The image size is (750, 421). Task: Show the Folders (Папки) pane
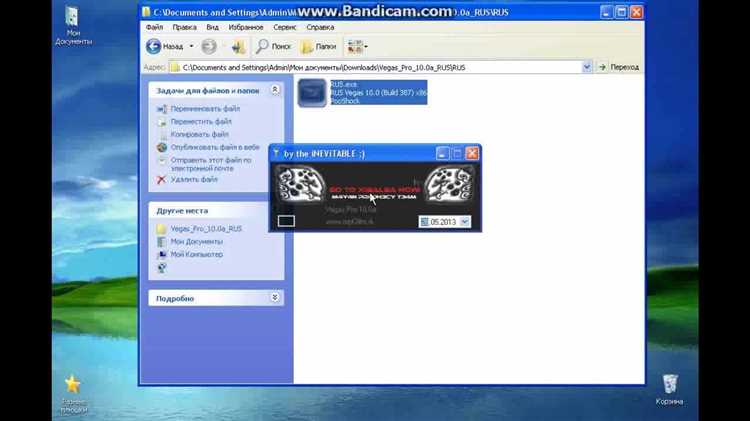pos(318,47)
